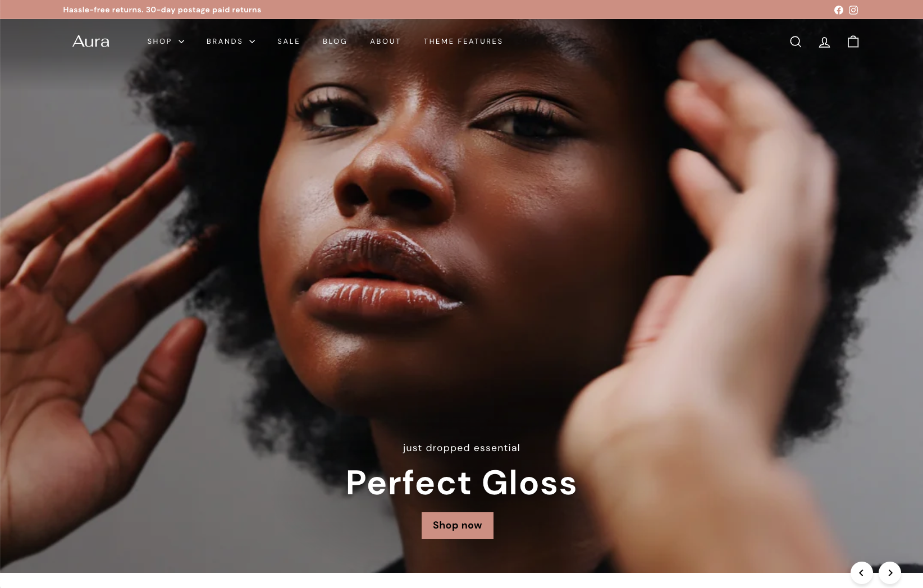Open the Instagram social link icon
This screenshot has height=588, width=923.
click(853, 10)
